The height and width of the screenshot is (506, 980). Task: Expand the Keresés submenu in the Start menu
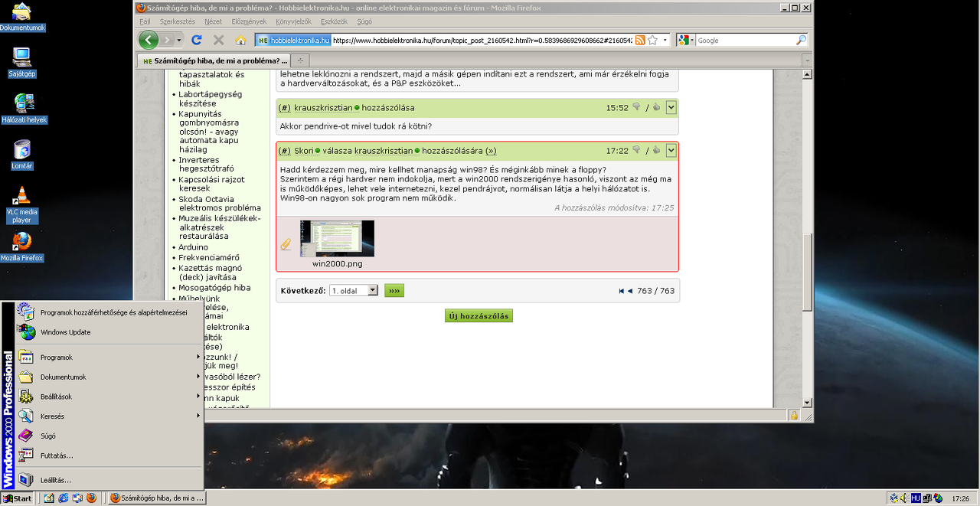(x=109, y=416)
